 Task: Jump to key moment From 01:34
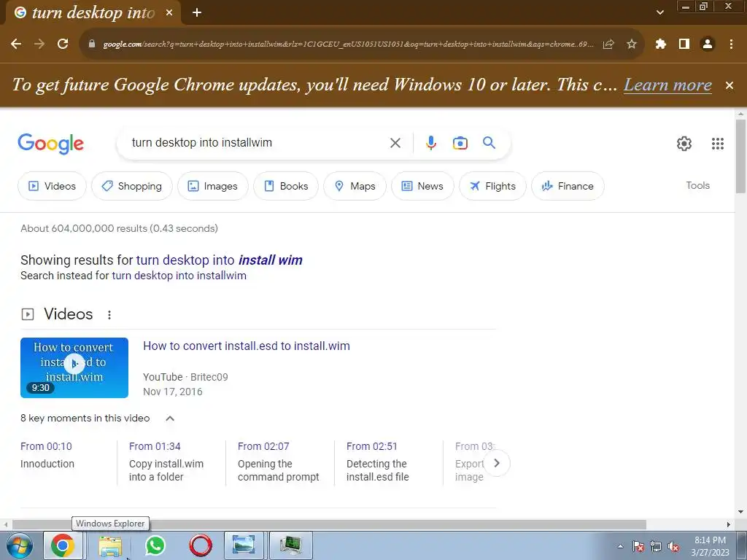[x=155, y=447]
